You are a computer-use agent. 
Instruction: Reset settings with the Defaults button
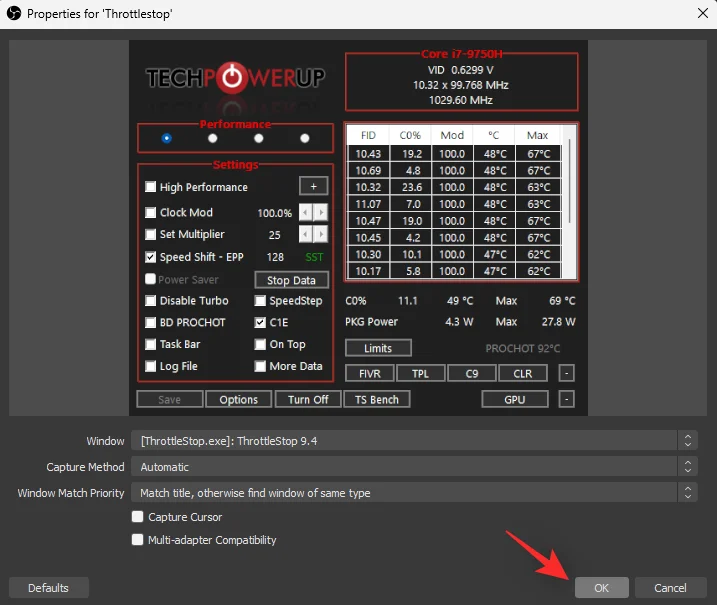coord(48,588)
